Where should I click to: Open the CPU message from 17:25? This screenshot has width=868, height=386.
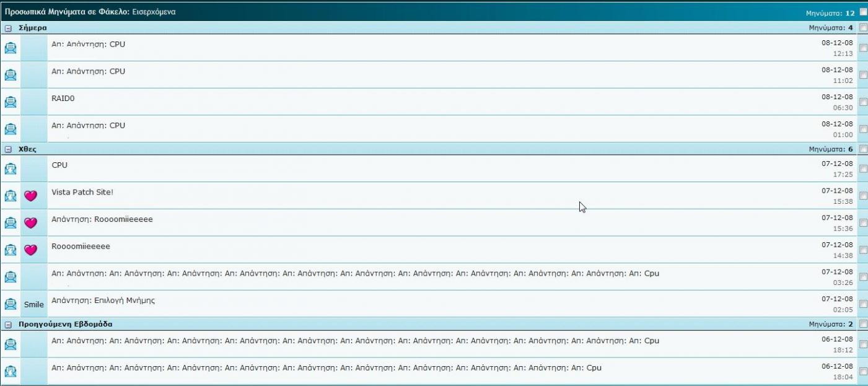(59, 165)
